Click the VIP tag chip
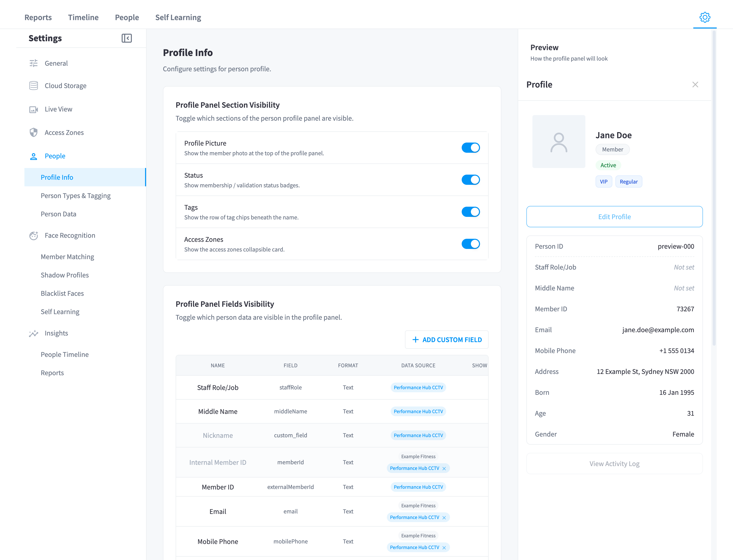This screenshot has height=560, width=733. [x=604, y=182]
